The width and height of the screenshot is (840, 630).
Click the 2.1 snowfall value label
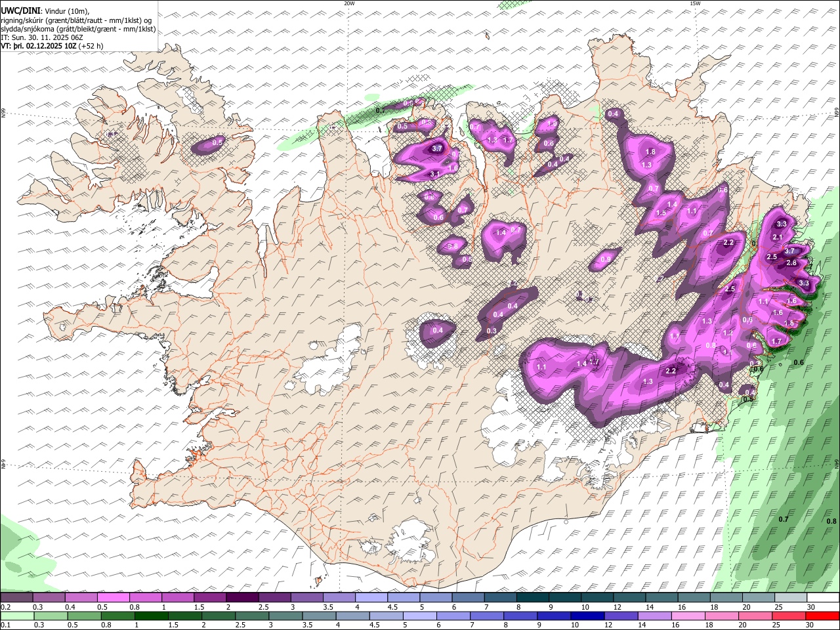tap(778, 237)
